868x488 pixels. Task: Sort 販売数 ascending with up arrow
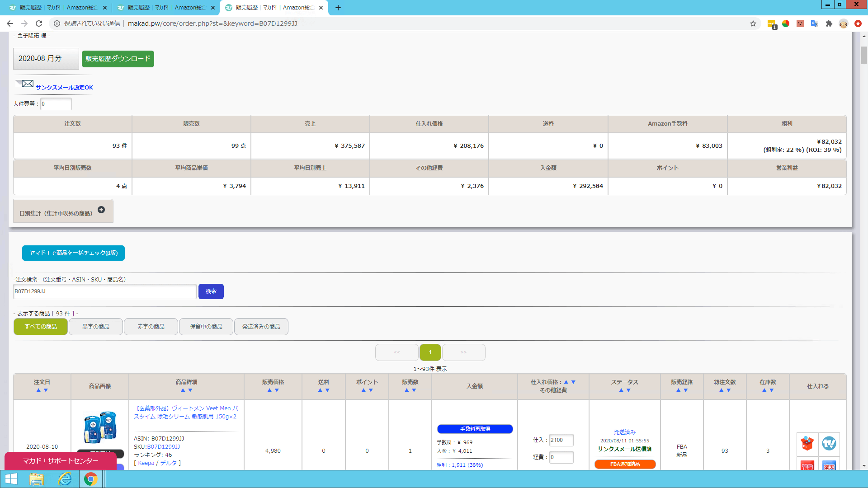tap(406, 390)
